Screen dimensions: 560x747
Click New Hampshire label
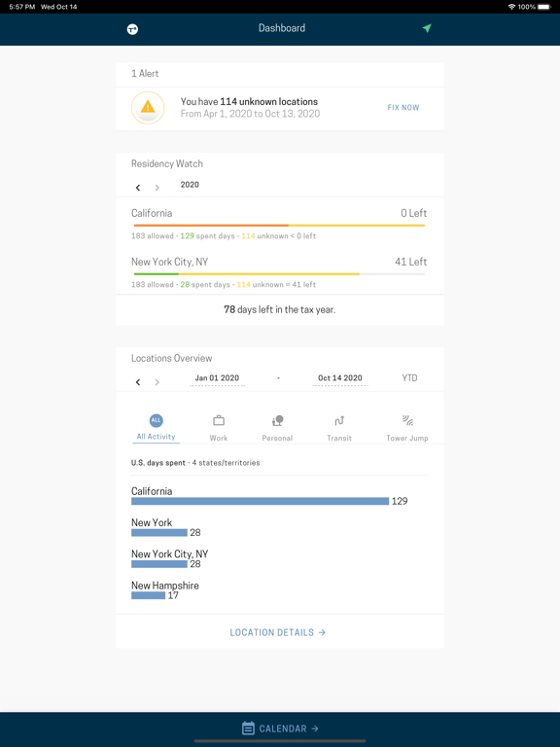point(164,586)
